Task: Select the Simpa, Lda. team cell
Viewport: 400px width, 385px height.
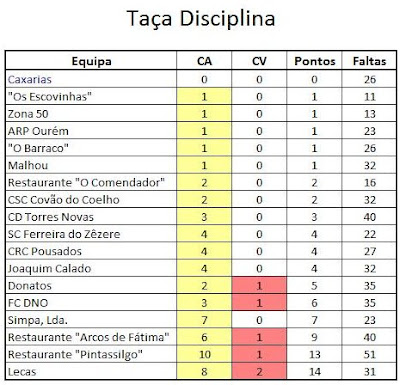Action: pyautogui.click(x=91, y=320)
